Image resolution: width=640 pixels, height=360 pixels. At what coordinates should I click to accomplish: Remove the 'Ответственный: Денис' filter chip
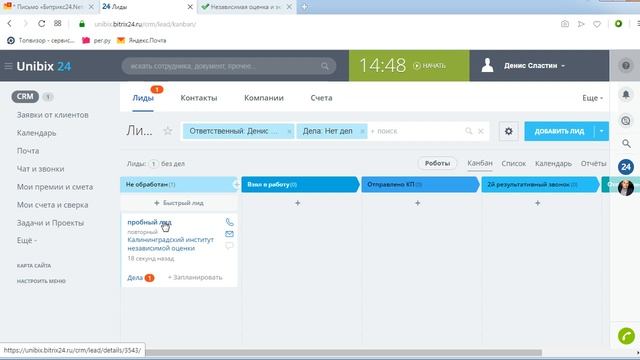[289, 131]
